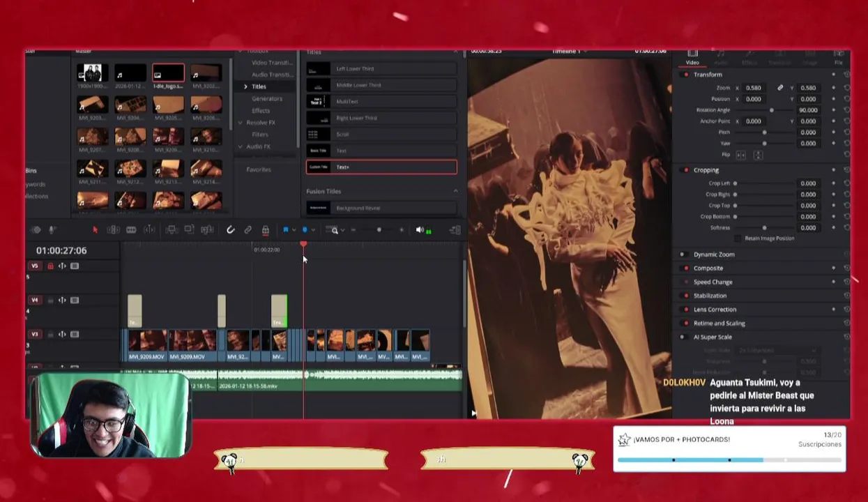The width and height of the screenshot is (868, 502).
Task: Click the timeline zoom slider handle
Action: 379,229
